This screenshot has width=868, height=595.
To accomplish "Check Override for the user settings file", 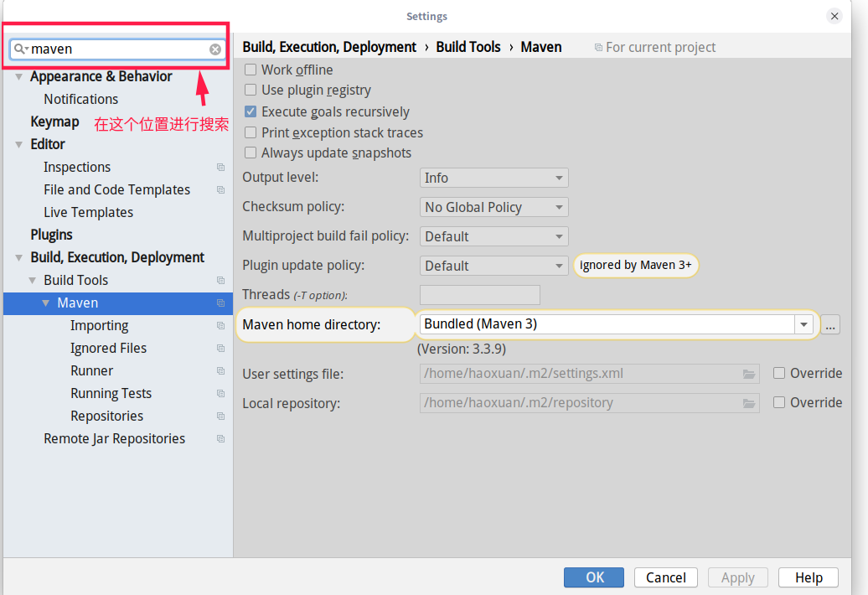I will 778,373.
